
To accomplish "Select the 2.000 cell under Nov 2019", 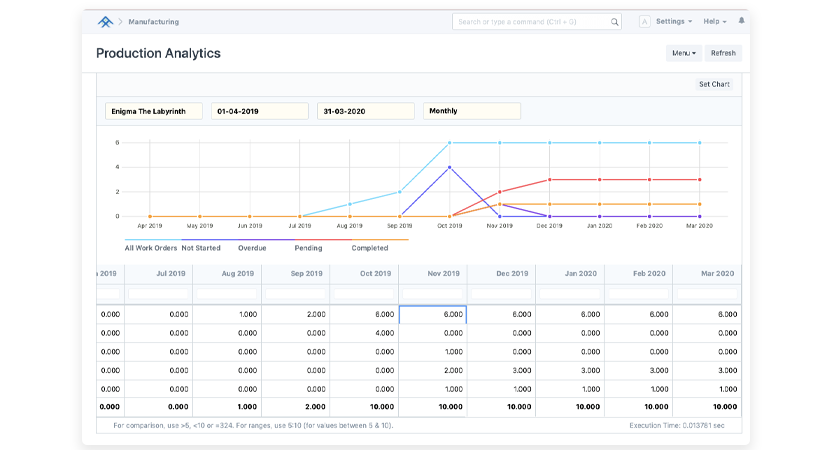I will coord(432,370).
